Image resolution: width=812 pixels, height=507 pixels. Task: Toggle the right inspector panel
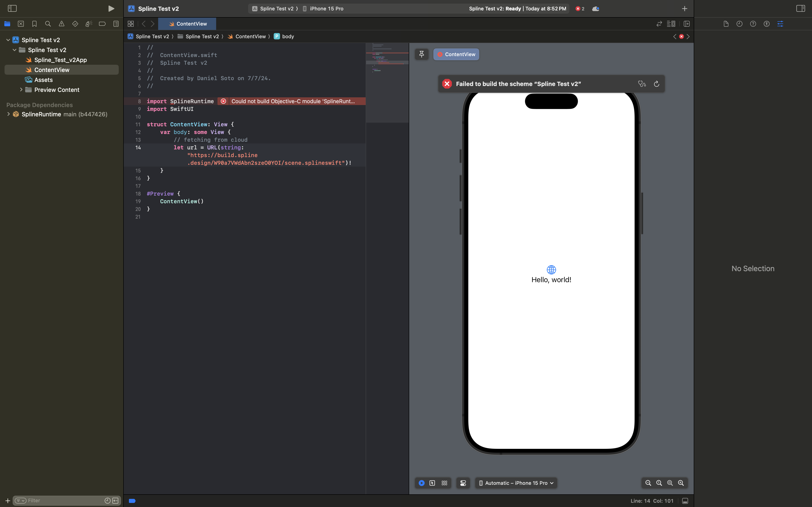pos(800,8)
